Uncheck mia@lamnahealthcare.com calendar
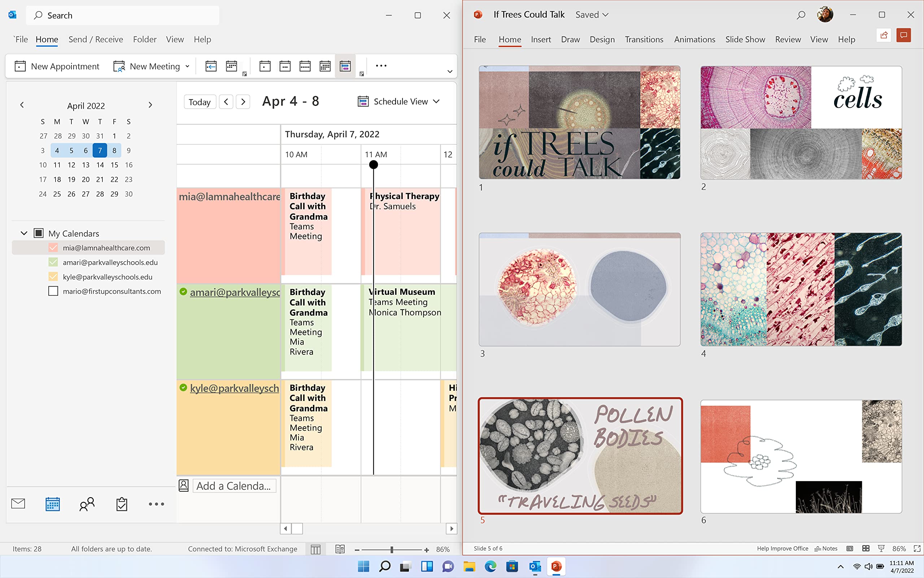The image size is (924, 578). click(53, 248)
